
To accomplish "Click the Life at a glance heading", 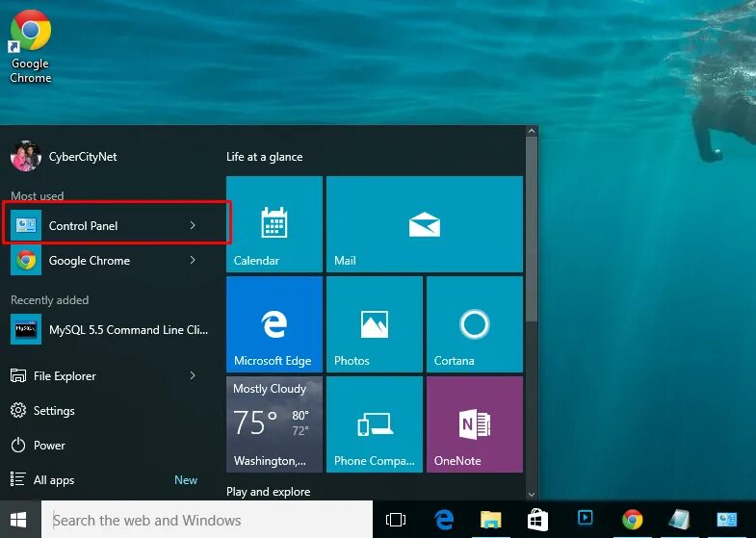I will point(264,157).
